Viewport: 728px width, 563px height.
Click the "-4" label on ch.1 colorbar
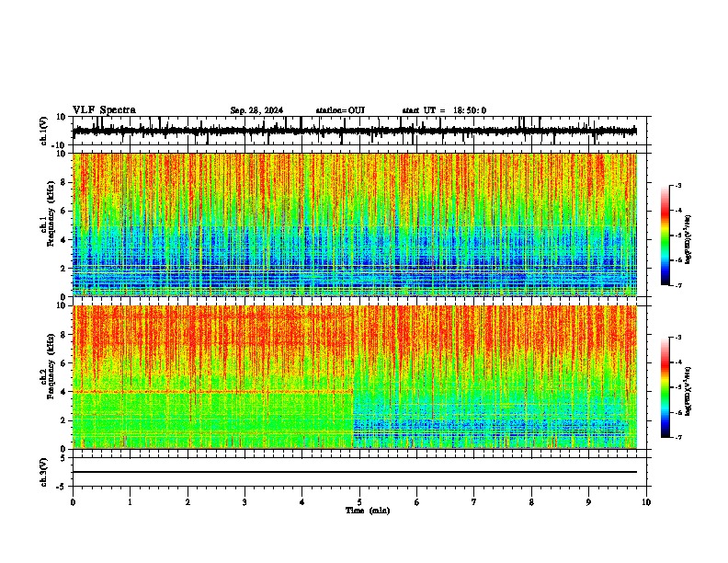pyautogui.click(x=677, y=211)
